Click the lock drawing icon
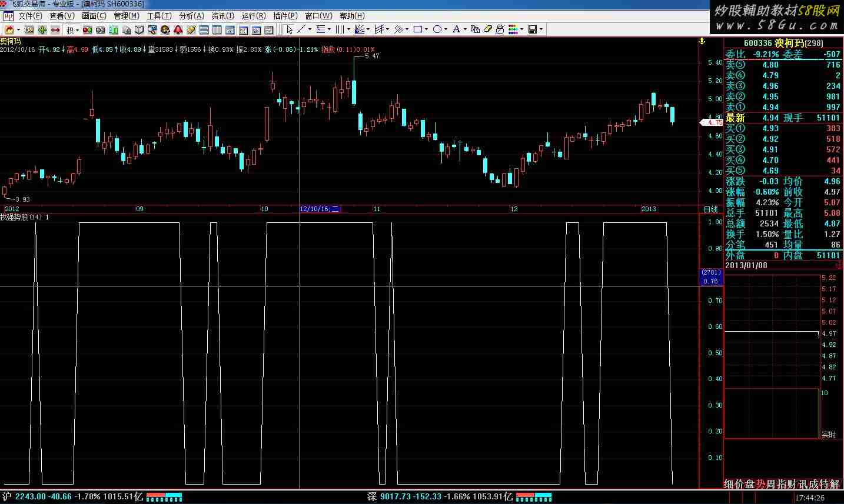 click(x=500, y=29)
